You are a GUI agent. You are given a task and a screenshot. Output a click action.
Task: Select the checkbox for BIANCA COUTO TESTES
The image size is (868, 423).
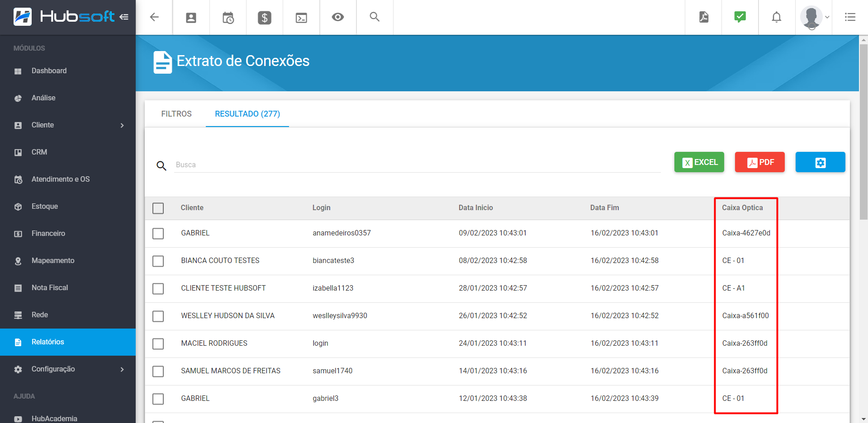pos(158,261)
